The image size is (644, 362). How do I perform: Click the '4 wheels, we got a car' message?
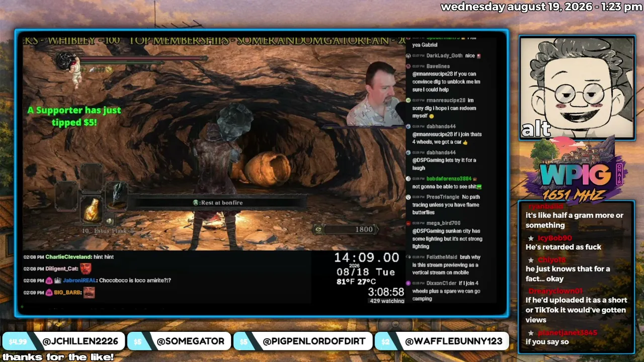coord(447,138)
